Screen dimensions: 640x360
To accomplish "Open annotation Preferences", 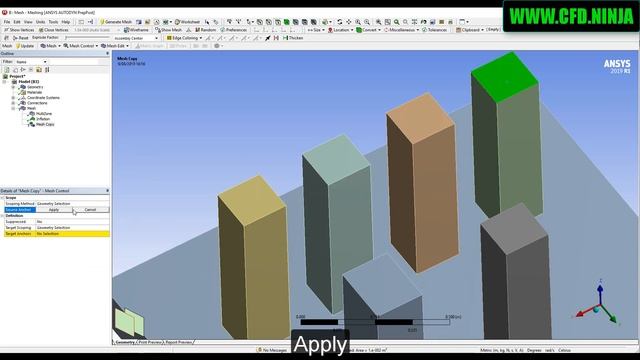I will 233,30.
